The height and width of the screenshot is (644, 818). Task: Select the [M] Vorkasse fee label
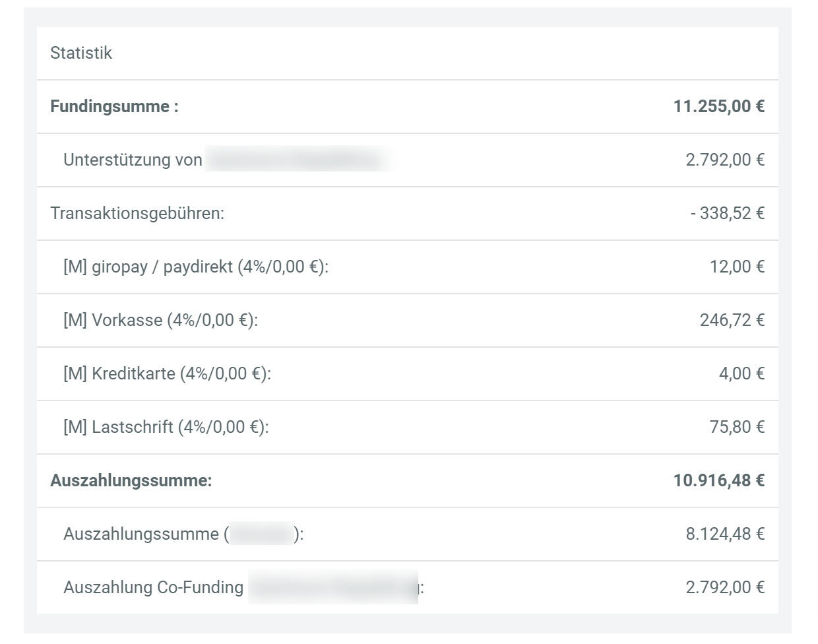(x=160, y=320)
